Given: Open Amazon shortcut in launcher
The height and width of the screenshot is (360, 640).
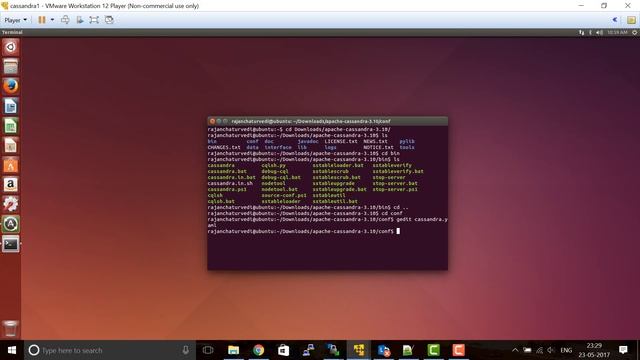Looking at the screenshot, I should 11,184.
